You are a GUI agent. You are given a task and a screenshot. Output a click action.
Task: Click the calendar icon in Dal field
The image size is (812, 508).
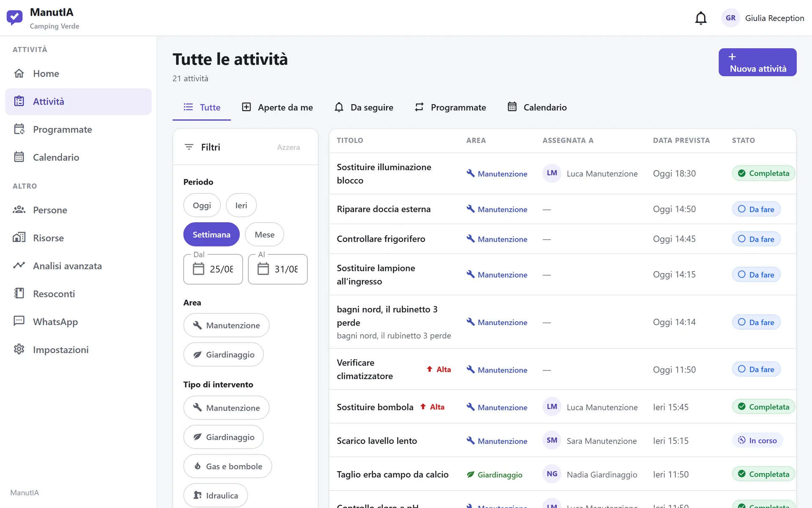coord(199,269)
